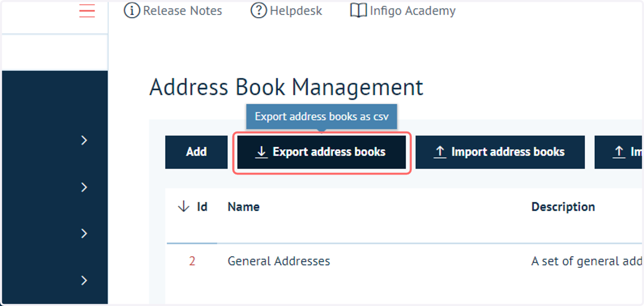Click Export address books button
The height and width of the screenshot is (306, 644).
[321, 152]
